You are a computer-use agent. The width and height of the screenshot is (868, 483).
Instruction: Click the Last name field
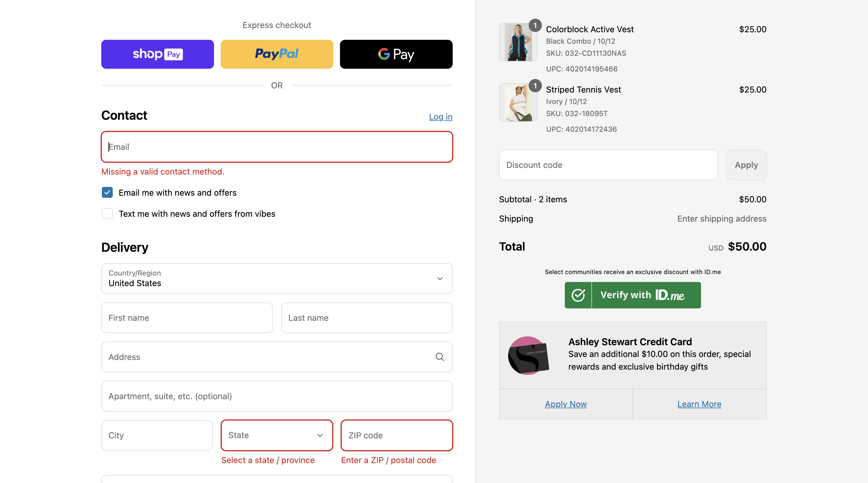tap(366, 318)
